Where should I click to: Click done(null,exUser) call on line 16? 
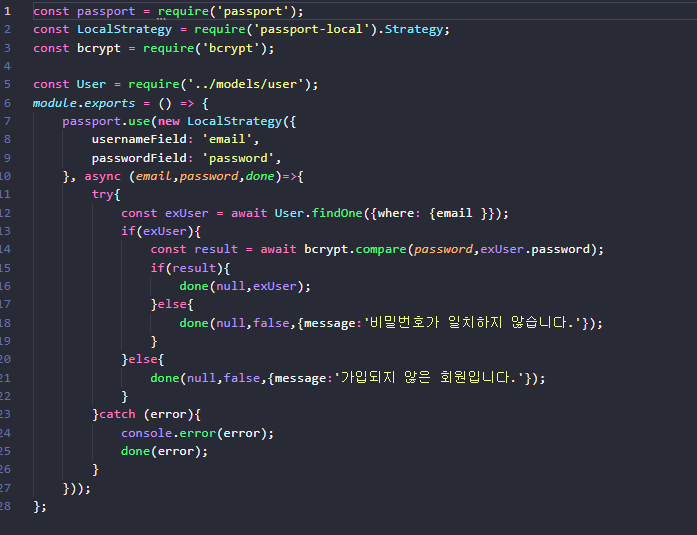click(x=245, y=286)
